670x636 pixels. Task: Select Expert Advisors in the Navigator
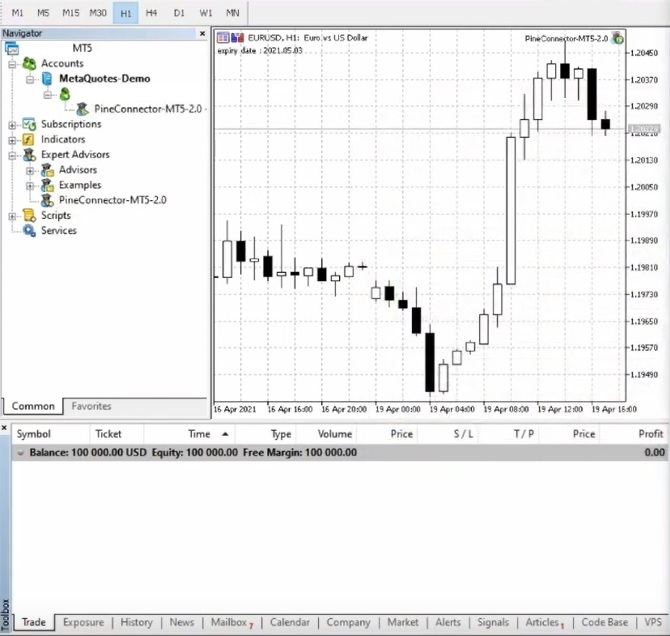click(75, 154)
